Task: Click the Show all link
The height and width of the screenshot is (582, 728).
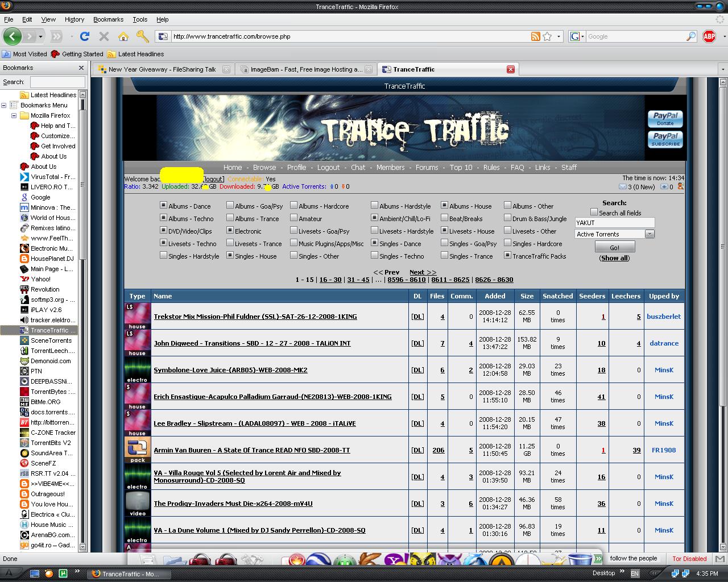Action: [614, 258]
